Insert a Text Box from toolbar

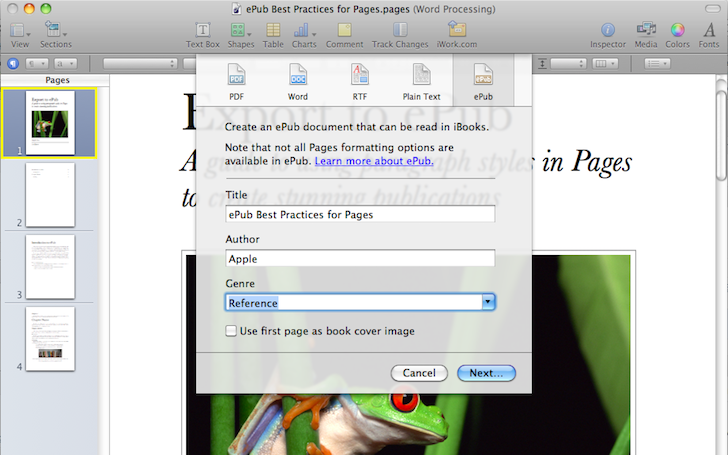coord(202,35)
